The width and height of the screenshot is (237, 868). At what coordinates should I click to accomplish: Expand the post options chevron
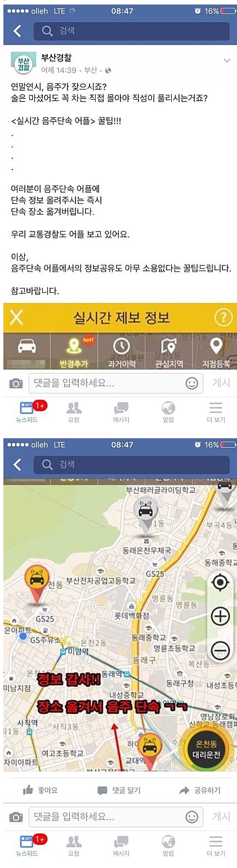click(227, 60)
